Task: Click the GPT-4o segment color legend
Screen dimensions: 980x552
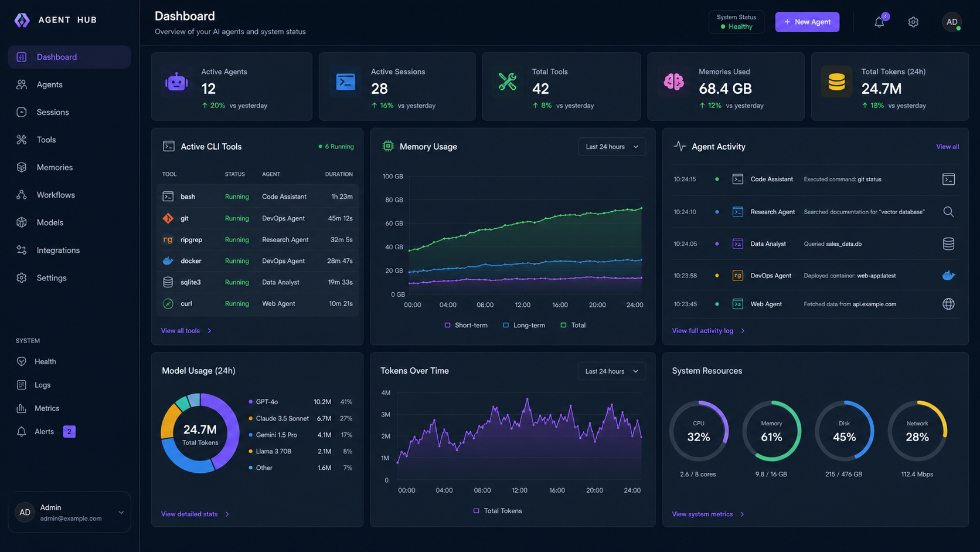Action: coord(251,402)
